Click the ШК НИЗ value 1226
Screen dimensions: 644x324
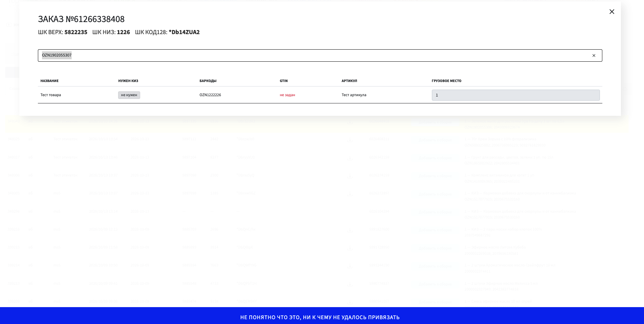[x=123, y=32]
